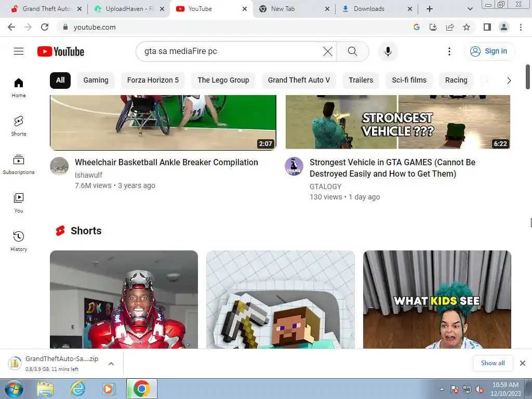
Task: Click the address bar URL
Action: pos(95,27)
